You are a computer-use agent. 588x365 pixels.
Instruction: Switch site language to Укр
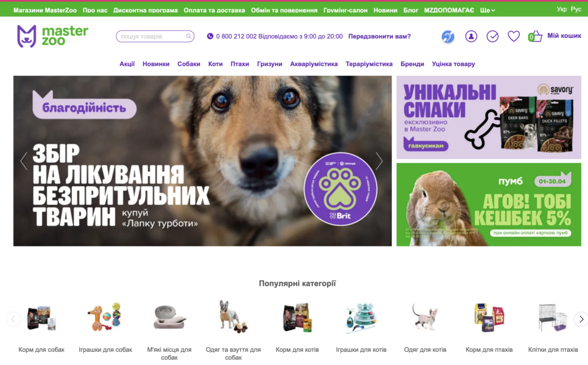point(562,9)
